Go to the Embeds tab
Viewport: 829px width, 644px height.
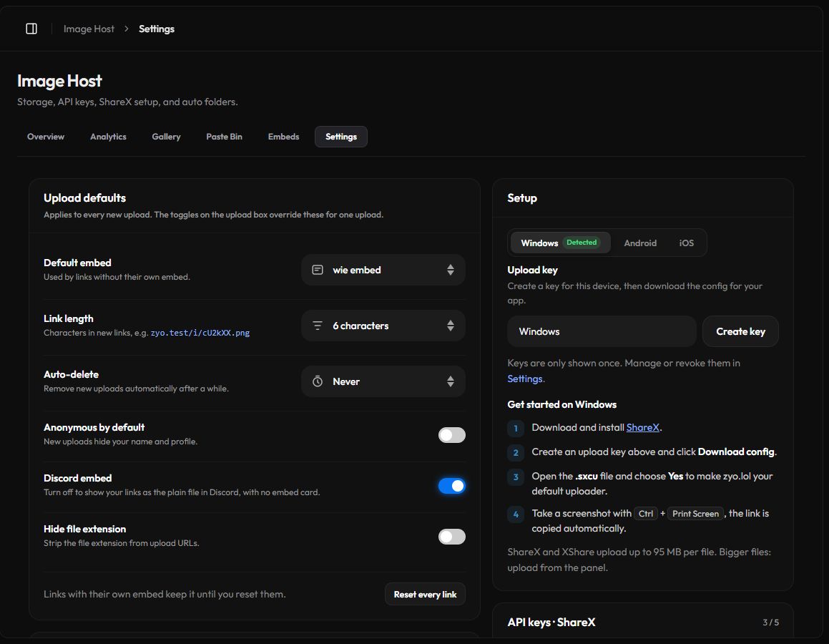(x=283, y=137)
